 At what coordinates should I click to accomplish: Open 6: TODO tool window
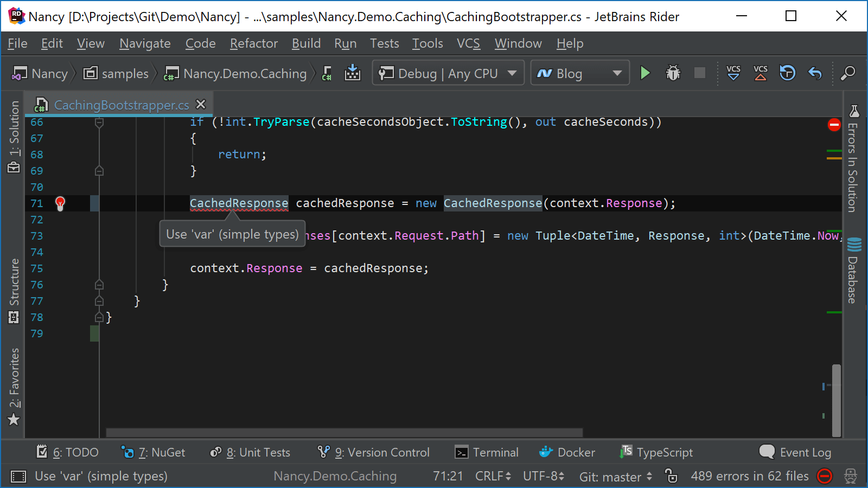67,452
